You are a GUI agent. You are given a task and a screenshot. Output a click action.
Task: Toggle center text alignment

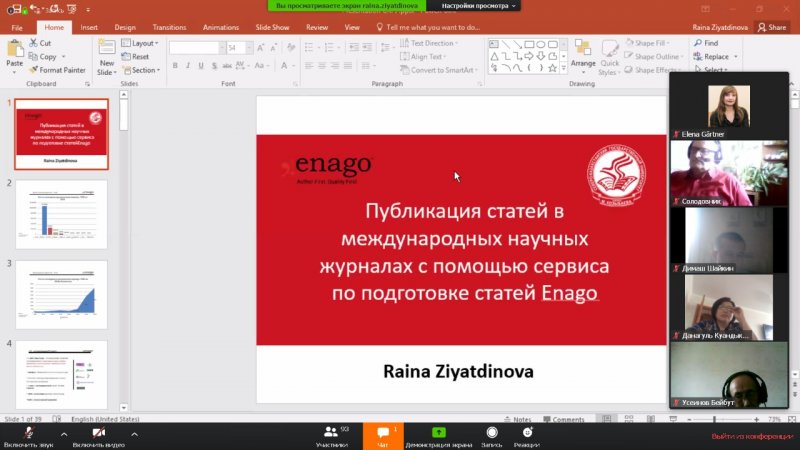click(x=322, y=65)
